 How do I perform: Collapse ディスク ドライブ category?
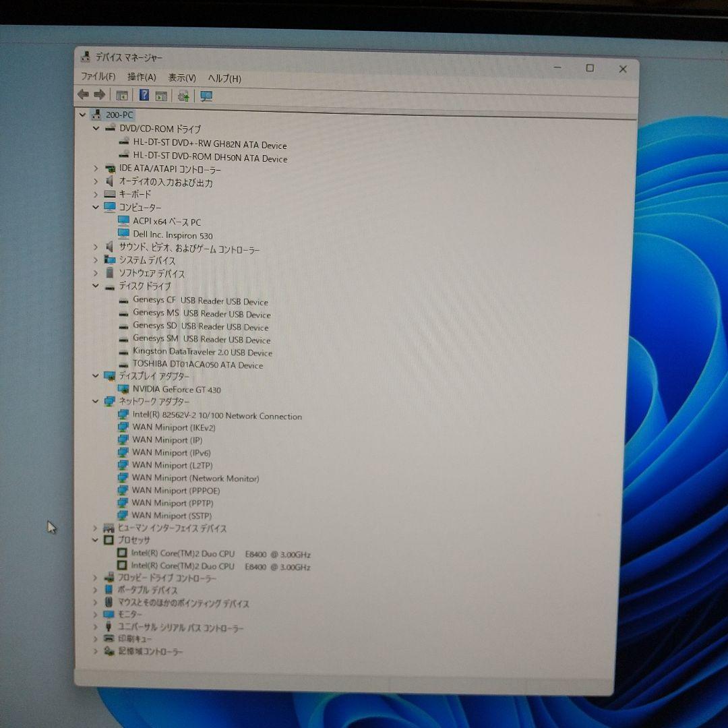[95, 286]
